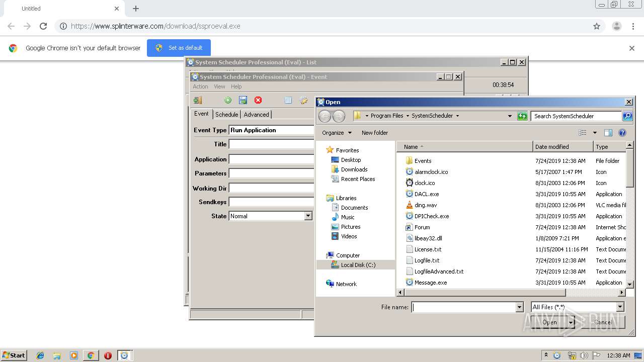Image resolution: width=644 pixels, height=362 pixels.
Task: Select the libeay32.dll file
Action: (428, 238)
